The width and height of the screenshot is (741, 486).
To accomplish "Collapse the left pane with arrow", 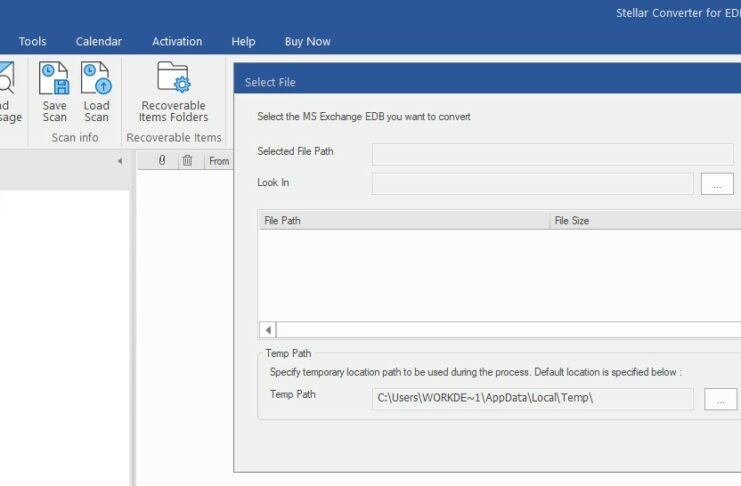I will (120, 161).
